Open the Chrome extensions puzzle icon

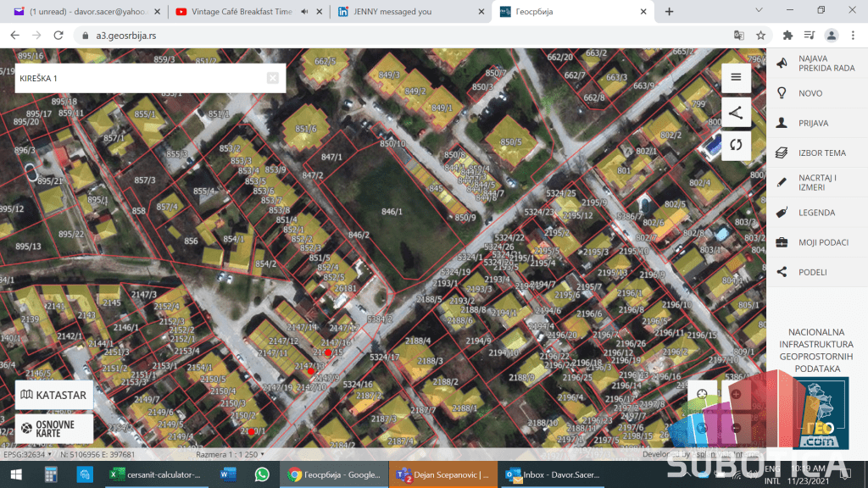click(x=787, y=36)
